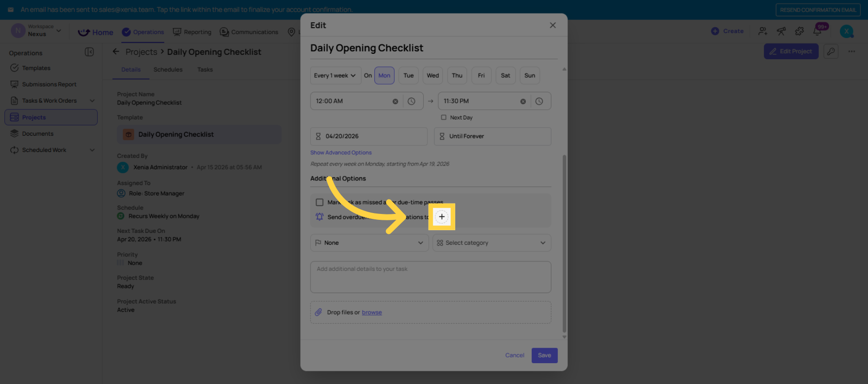This screenshot has height=384, width=868.
Task: Click the notifications bell icon
Action: point(817,31)
